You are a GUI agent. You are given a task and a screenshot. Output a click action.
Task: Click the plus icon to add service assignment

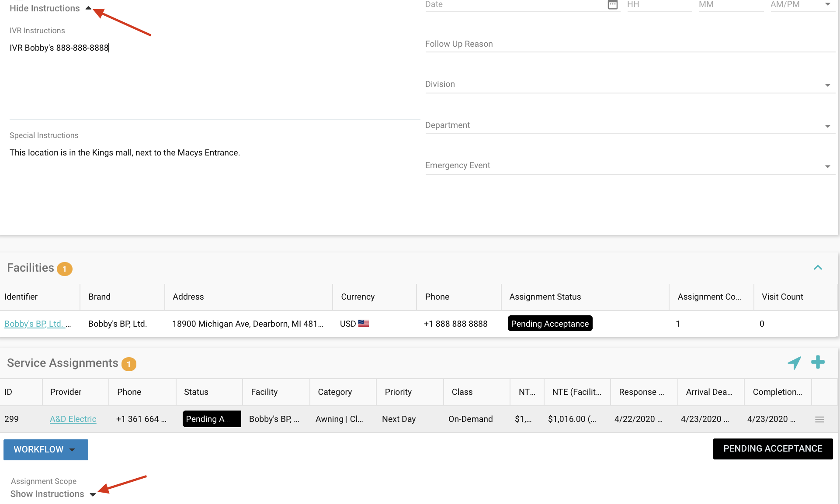click(818, 362)
